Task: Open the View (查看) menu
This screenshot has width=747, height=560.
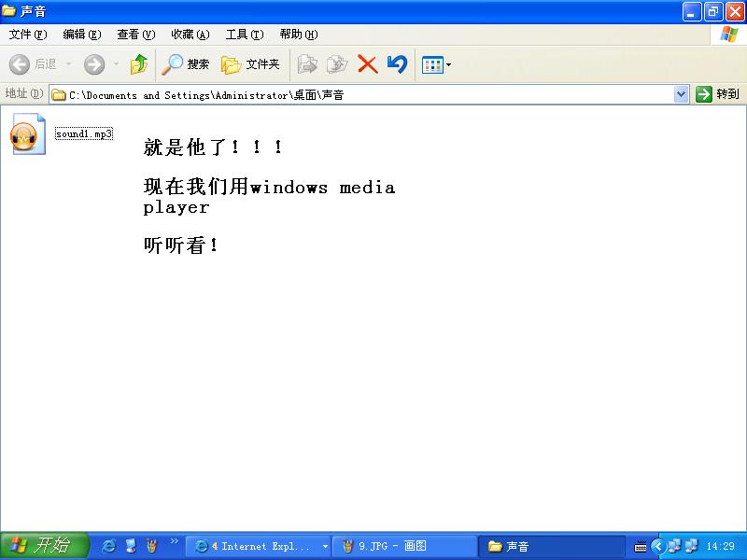Action: point(136,35)
